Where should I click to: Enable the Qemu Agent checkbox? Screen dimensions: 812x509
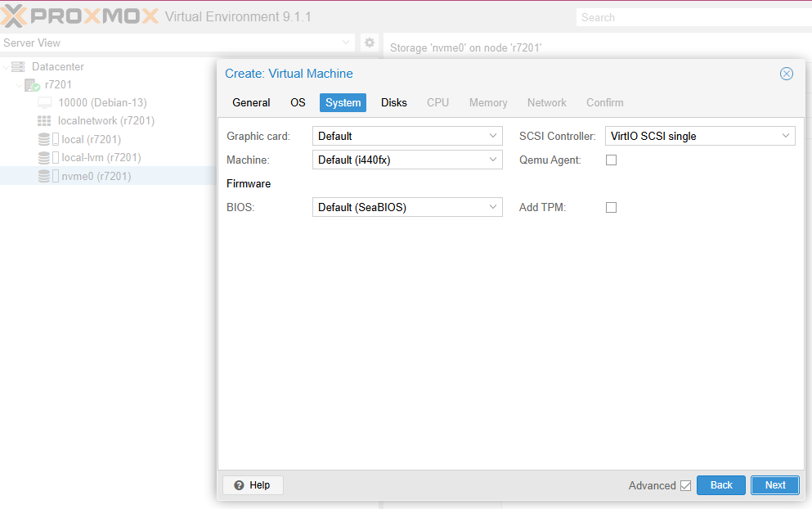pos(611,160)
